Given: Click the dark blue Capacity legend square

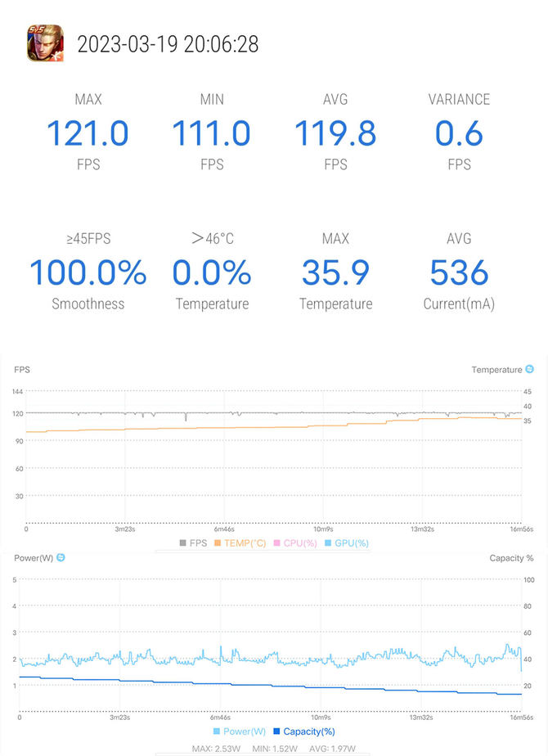Looking at the screenshot, I should [276, 731].
